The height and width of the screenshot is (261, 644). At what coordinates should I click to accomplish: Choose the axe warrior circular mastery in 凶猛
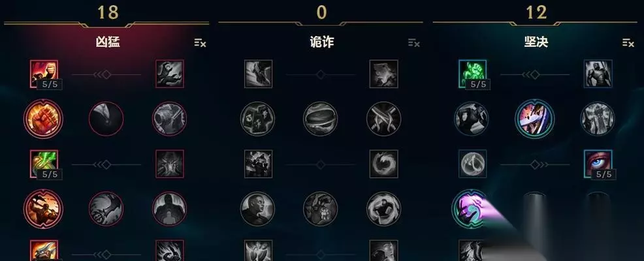tap(43, 209)
